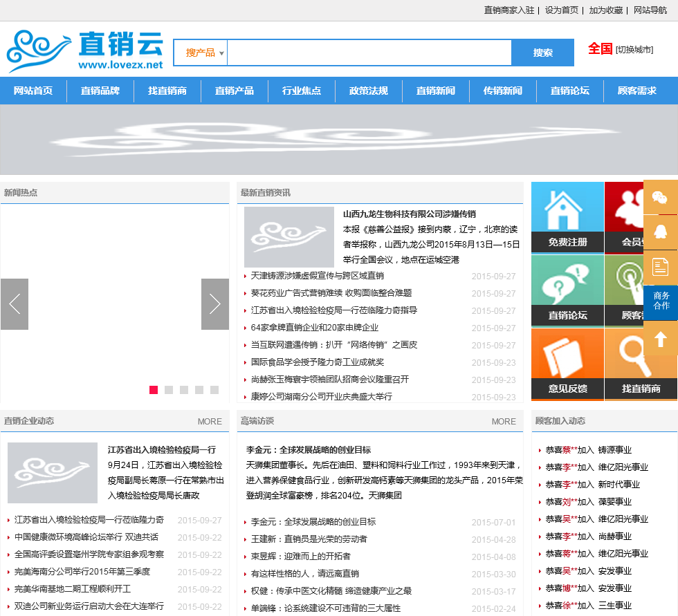Open 直销论坛 in navigation bar
Viewport: 678px width, 616px height.
(x=569, y=91)
